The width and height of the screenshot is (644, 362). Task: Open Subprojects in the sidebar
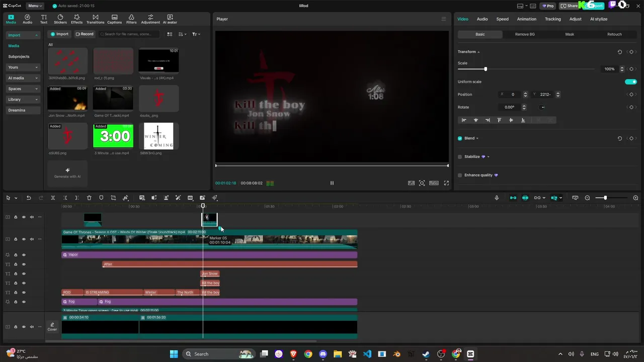point(19,57)
